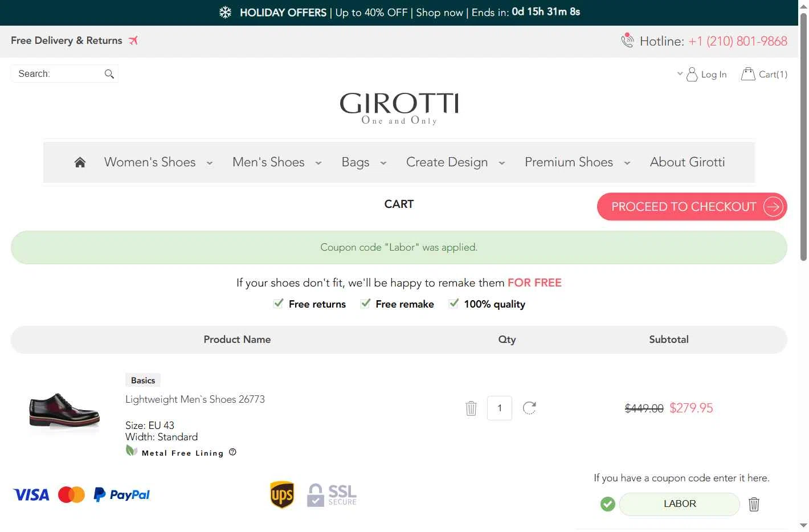This screenshot has width=809, height=532.
Task: Open Create Design menu
Action: tap(447, 162)
